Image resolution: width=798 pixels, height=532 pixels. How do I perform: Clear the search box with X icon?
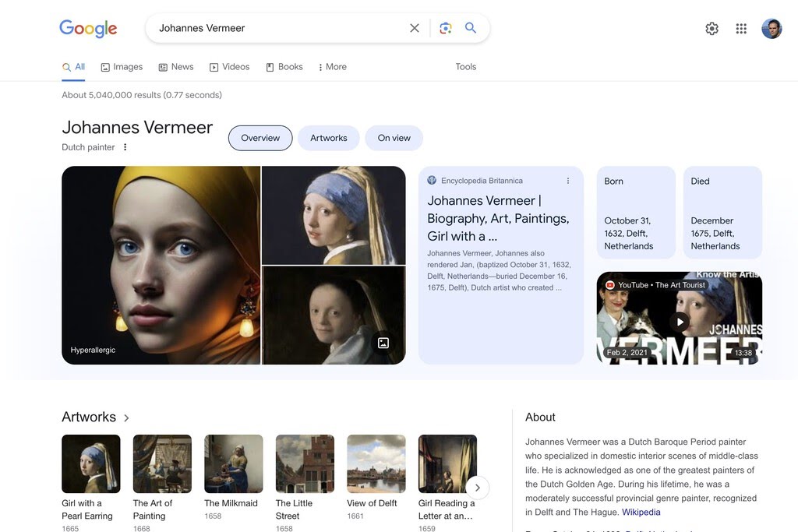[x=415, y=28]
